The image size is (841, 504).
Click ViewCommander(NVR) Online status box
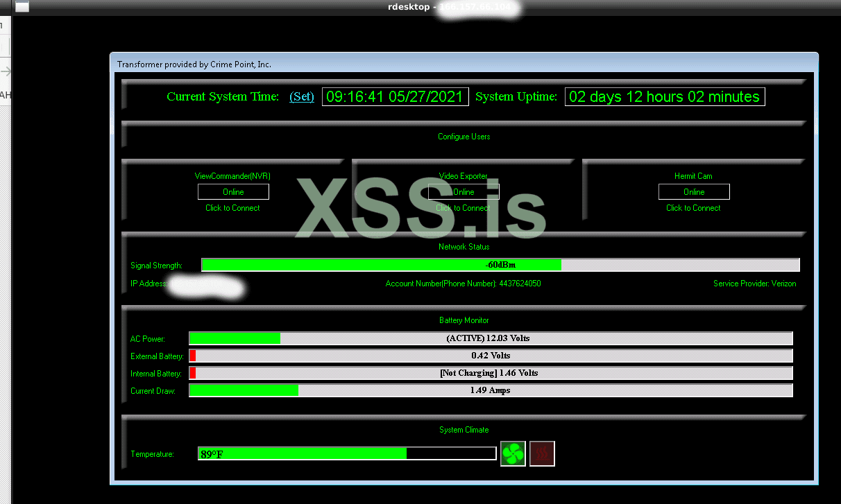(x=233, y=192)
